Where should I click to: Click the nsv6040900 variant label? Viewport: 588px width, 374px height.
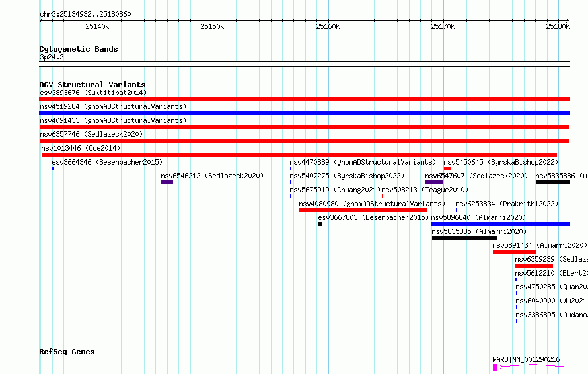pos(551,301)
